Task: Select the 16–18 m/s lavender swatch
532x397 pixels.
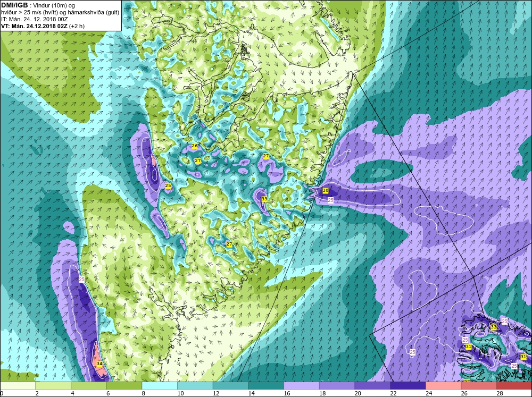Action: pos(301,386)
